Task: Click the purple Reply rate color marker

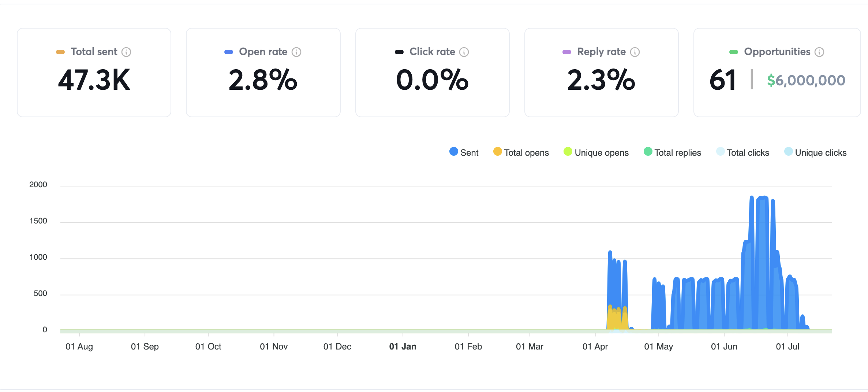Action: point(567,52)
